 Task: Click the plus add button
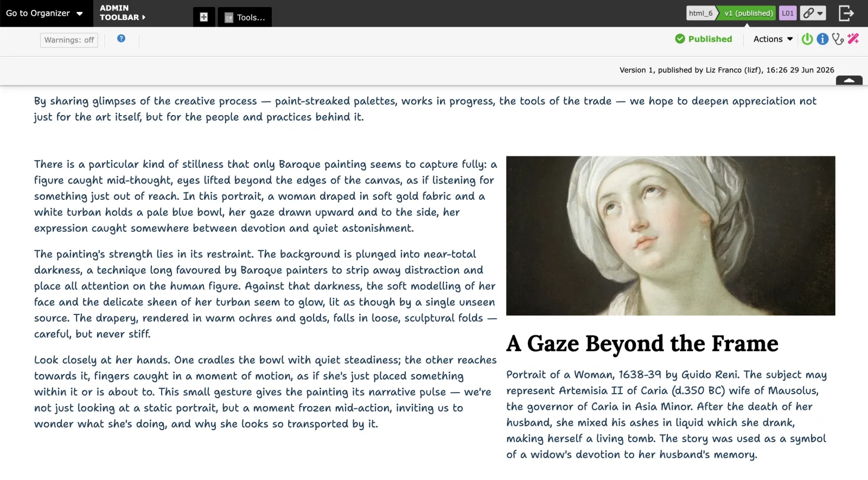[204, 17]
